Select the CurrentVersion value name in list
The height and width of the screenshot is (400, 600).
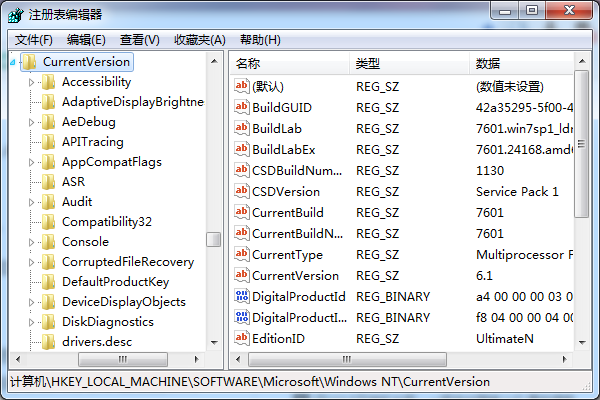click(295, 276)
